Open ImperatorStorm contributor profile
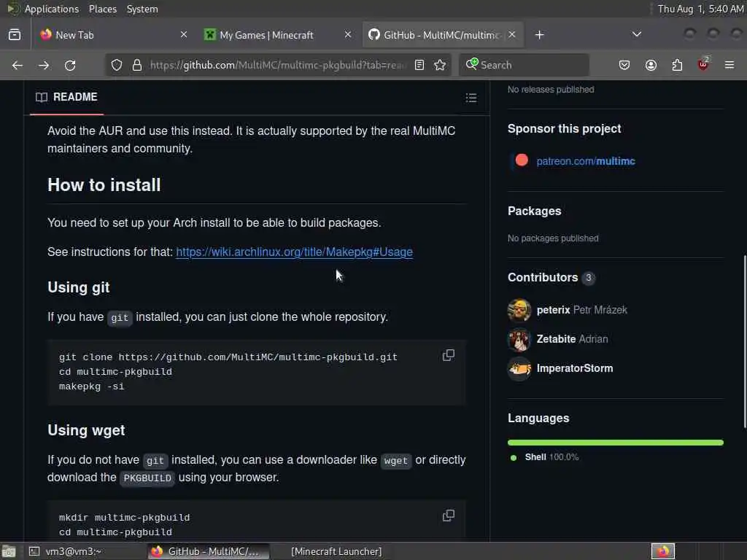Screen dimensions: 747x560 [x=575, y=368]
